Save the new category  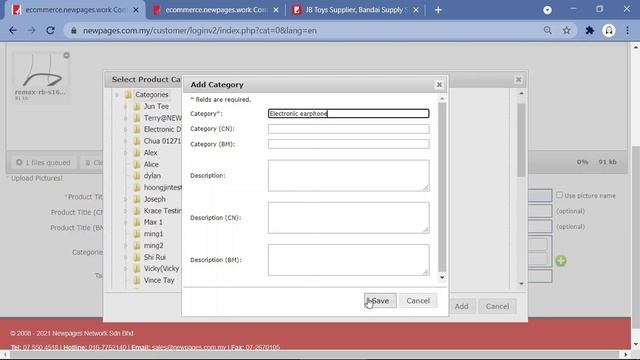380,301
